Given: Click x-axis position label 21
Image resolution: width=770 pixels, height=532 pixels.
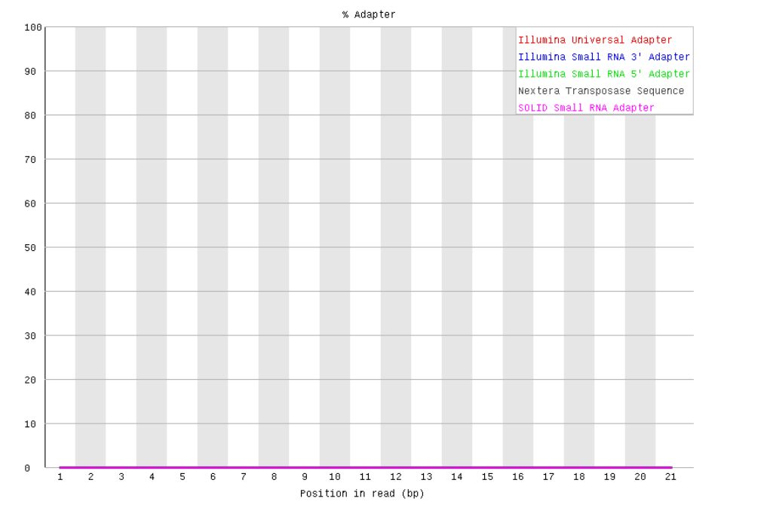Looking at the screenshot, I should click(670, 476).
